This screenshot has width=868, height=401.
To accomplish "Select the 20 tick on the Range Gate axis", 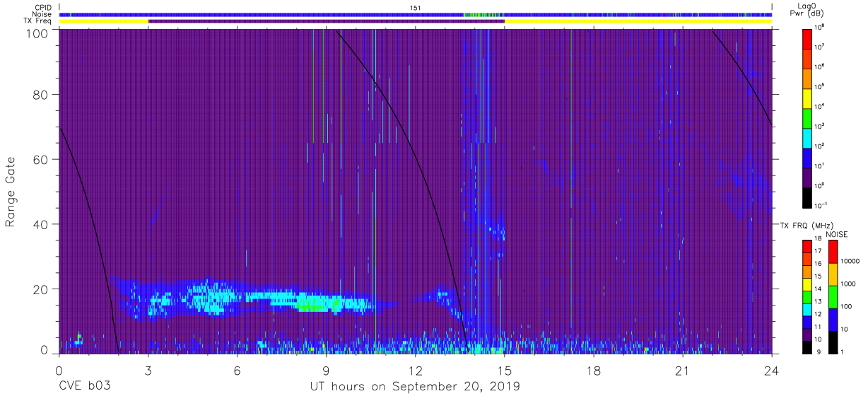I will 40,289.
